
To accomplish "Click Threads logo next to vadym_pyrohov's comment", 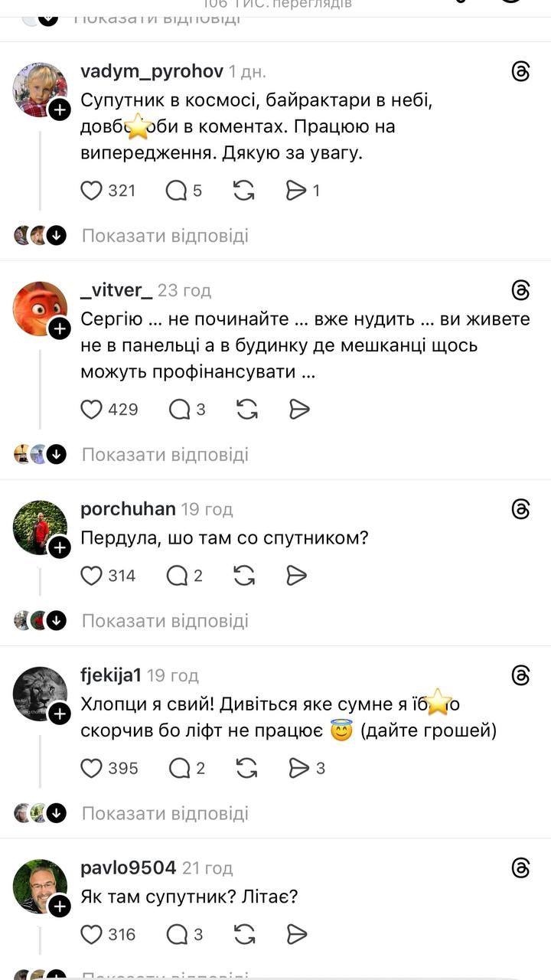I will 520,72.
